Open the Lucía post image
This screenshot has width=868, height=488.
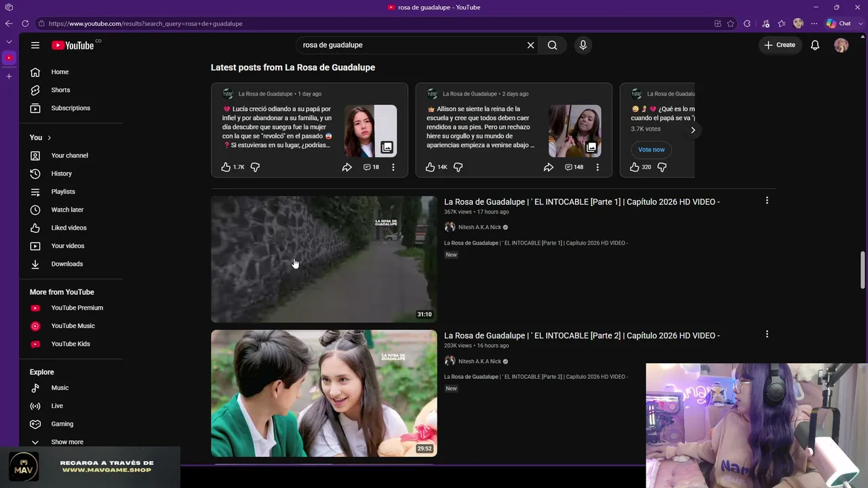pyautogui.click(x=370, y=131)
